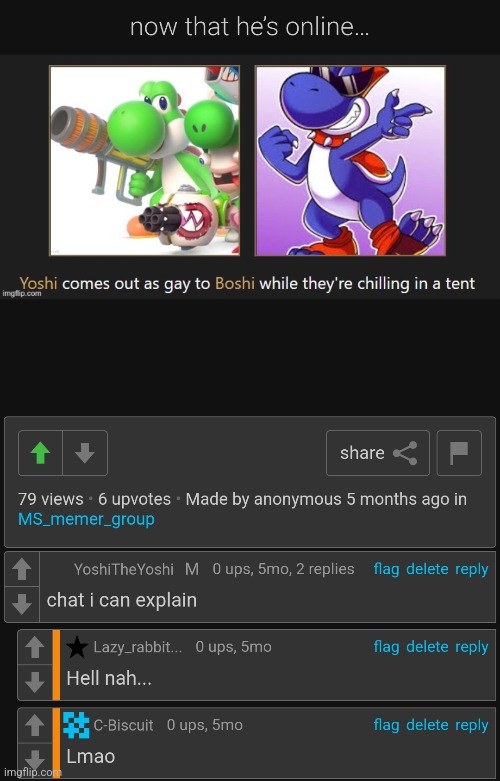
Task: Open the share button
Action: coord(377,453)
